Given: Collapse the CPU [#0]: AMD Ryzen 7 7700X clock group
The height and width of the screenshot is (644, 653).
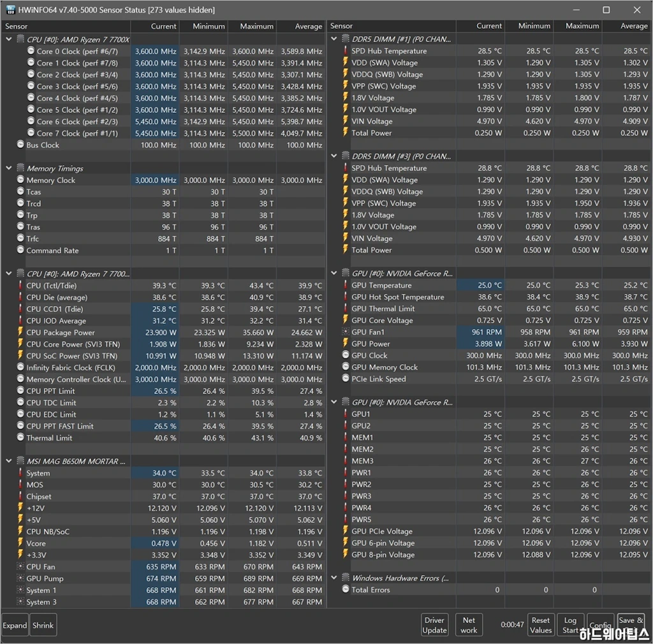Looking at the screenshot, I should coord(9,39).
